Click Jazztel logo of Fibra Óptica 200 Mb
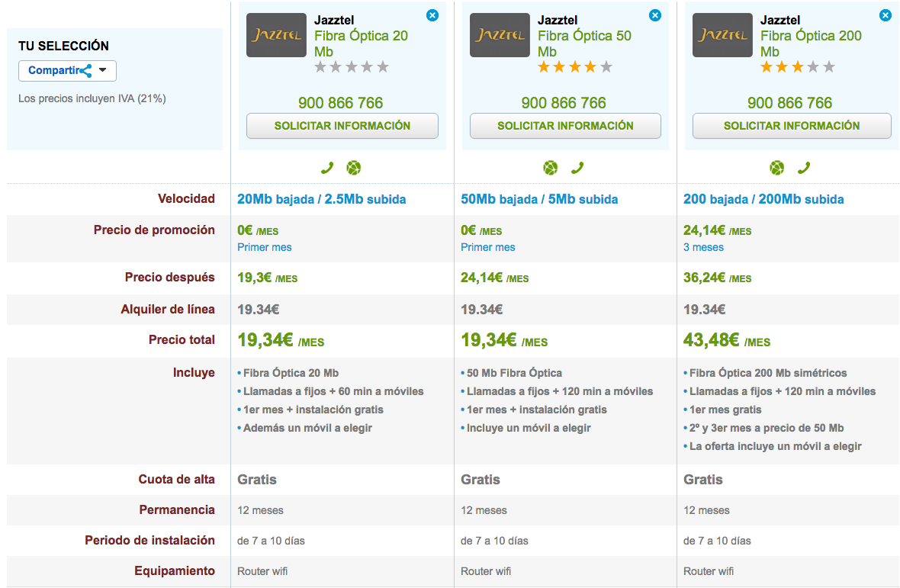Viewport: 900px width, 588px height. tap(722, 35)
